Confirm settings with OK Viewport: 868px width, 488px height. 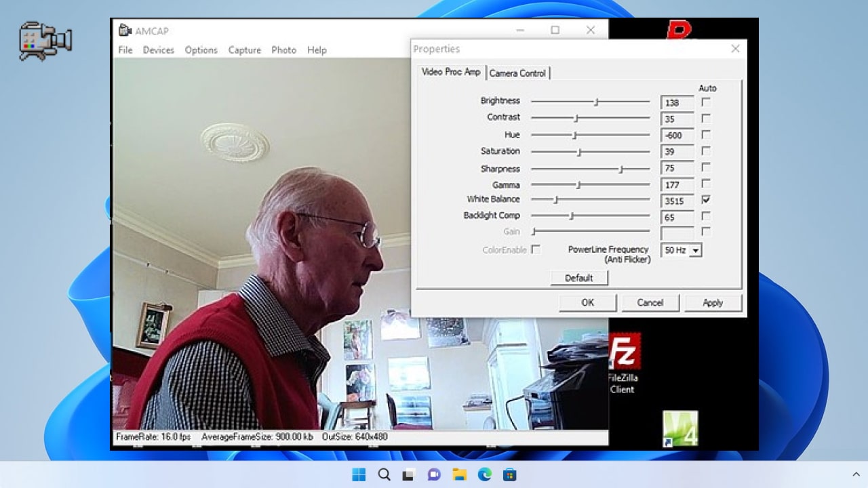(x=588, y=303)
